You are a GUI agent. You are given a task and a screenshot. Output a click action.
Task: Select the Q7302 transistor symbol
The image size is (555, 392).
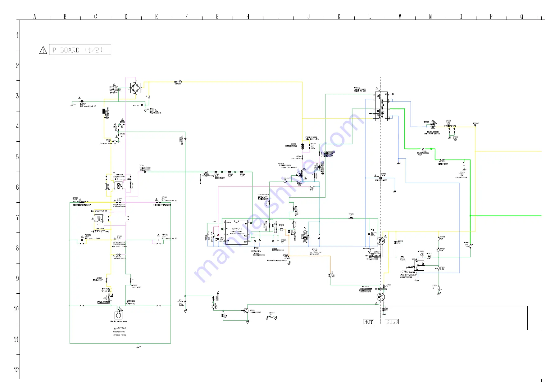click(246, 310)
